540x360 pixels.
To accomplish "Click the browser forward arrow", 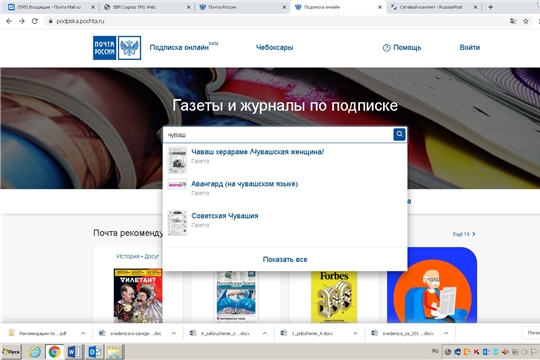I will (x=22, y=21).
